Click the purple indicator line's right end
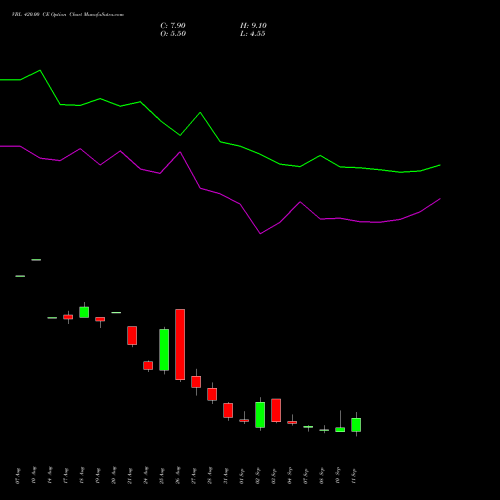The width and height of the screenshot is (500, 500). (440, 199)
